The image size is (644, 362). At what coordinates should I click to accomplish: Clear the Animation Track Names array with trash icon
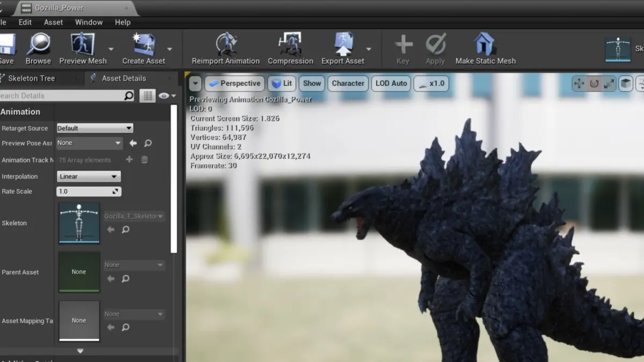click(144, 160)
